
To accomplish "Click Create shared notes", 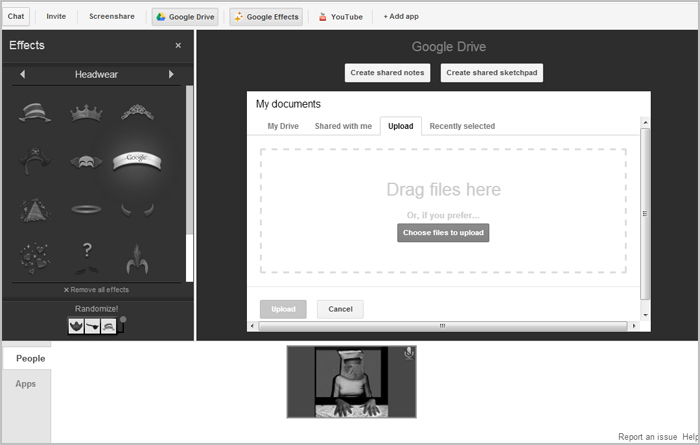I will pyautogui.click(x=387, y=73).
